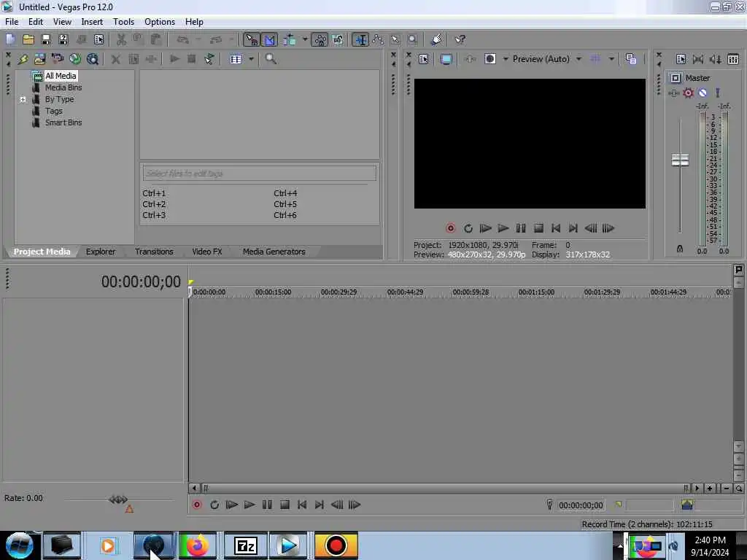This screenshot has width=747, height=560.
Task: Click the Capture Video icon
Action: 40,59
